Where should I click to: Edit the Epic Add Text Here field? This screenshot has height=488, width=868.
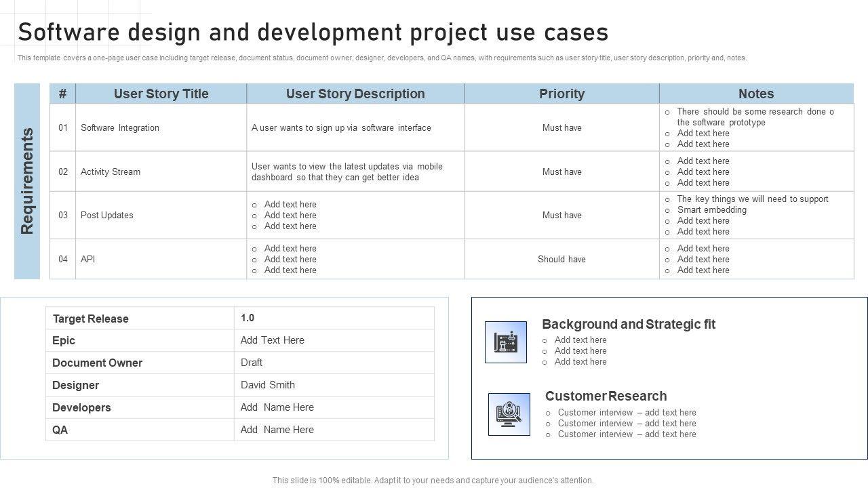point(273,340)
